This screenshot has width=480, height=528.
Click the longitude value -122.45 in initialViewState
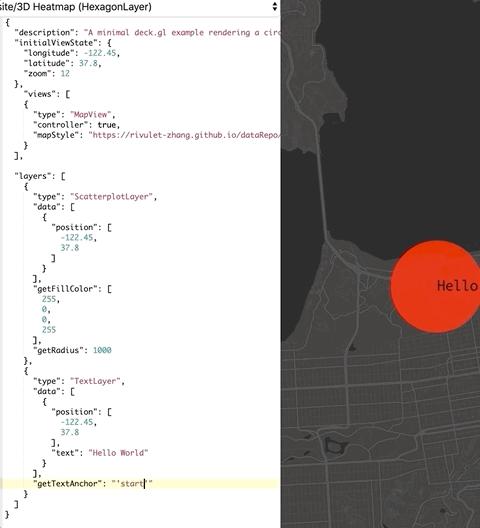pyautogui.click(x=100, y=53)
